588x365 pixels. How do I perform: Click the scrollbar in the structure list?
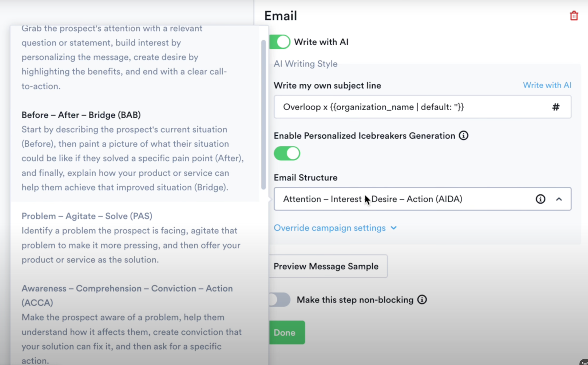pyautogui.click(x=263, y=110)
